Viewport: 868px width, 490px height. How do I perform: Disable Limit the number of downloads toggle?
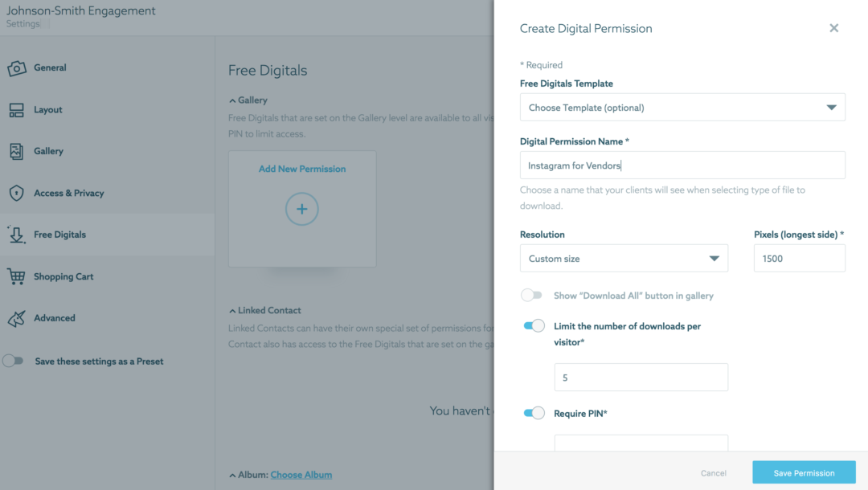[x=534, y=326]
